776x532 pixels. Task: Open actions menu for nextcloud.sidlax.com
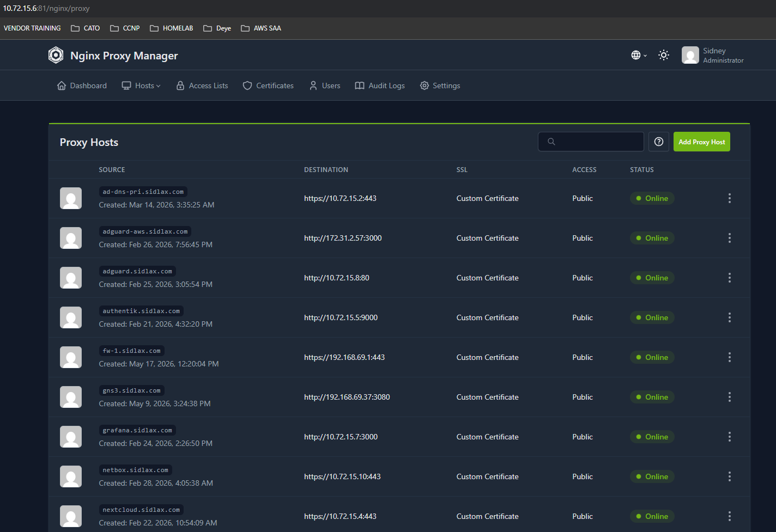[730, 516]
